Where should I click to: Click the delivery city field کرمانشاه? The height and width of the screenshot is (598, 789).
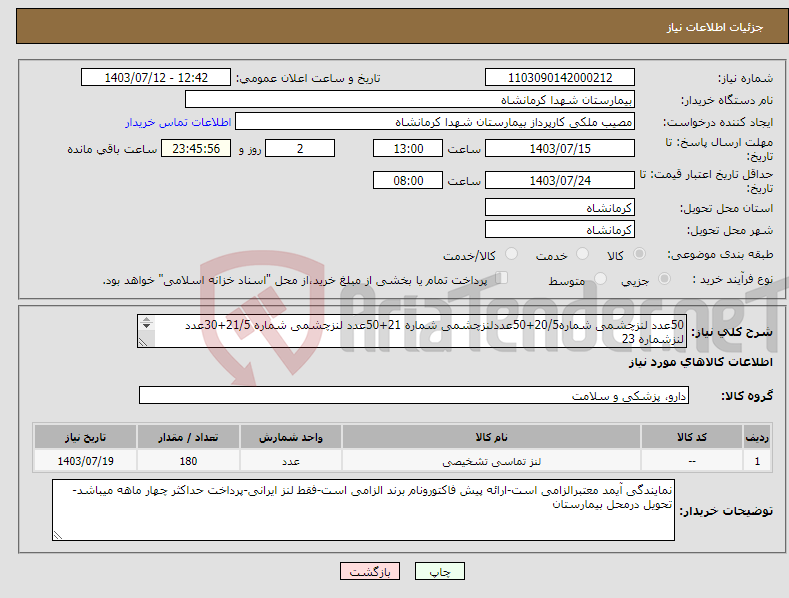[x=560, y=230]
